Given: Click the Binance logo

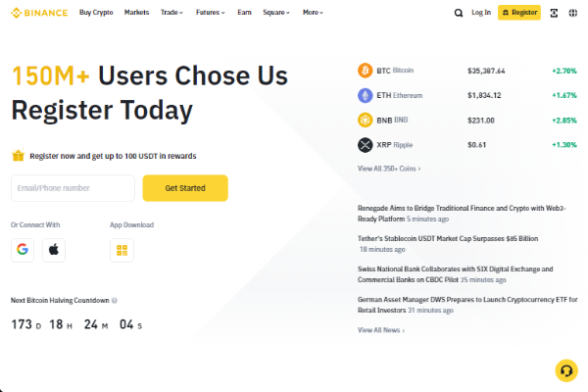Looking at the screenshot, I should [39, 13].
